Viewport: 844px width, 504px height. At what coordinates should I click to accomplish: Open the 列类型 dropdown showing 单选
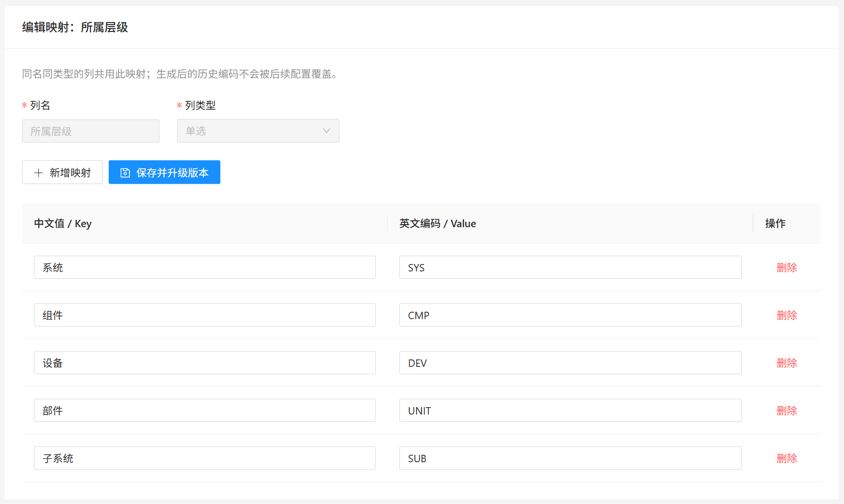point(258,131)
